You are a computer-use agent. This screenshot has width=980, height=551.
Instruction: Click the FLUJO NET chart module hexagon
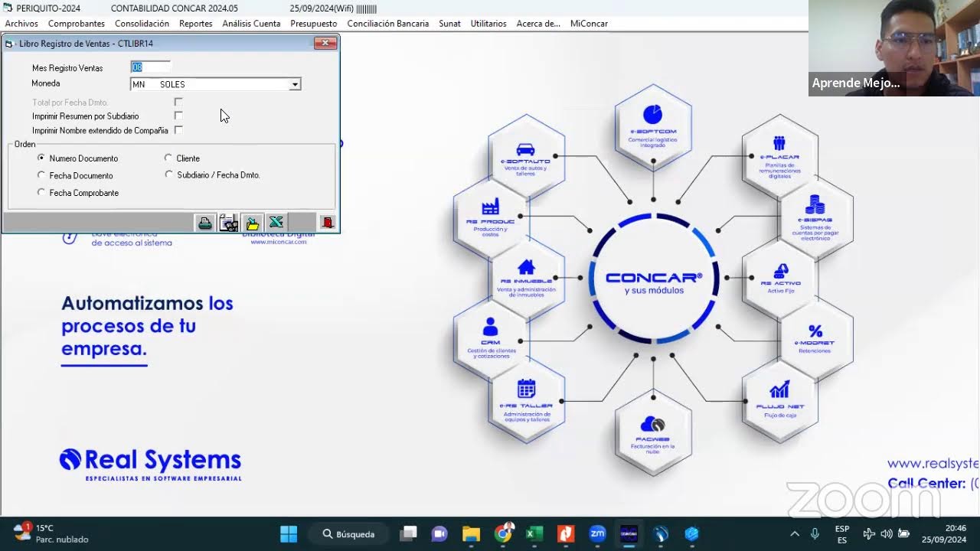779,400
